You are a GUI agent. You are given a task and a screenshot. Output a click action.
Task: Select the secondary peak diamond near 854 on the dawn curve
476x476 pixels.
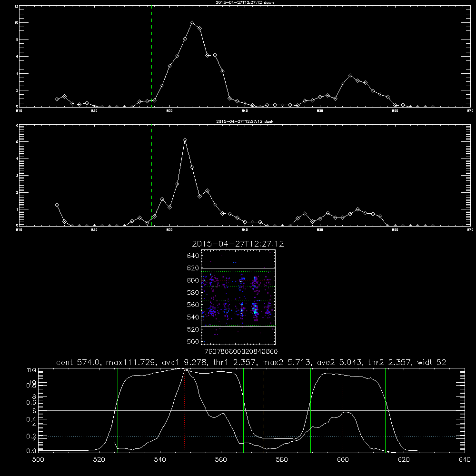pos(350,75)
